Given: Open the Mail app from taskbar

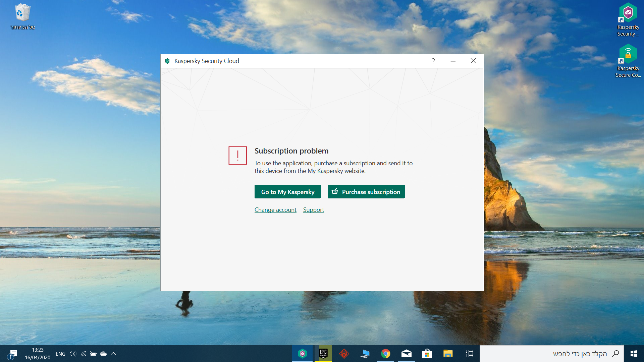Looking at the screenshot, I should [x=407, y=354].
